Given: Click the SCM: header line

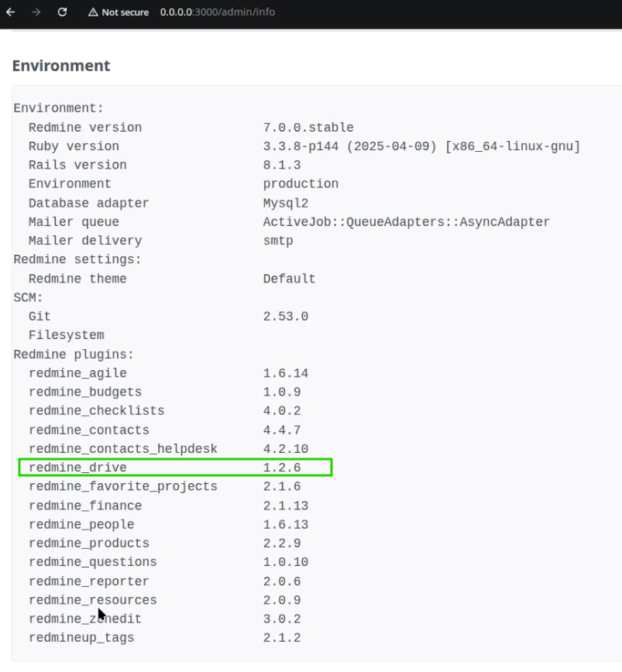Looking at the screenshot, I should (x=29, y=297).
